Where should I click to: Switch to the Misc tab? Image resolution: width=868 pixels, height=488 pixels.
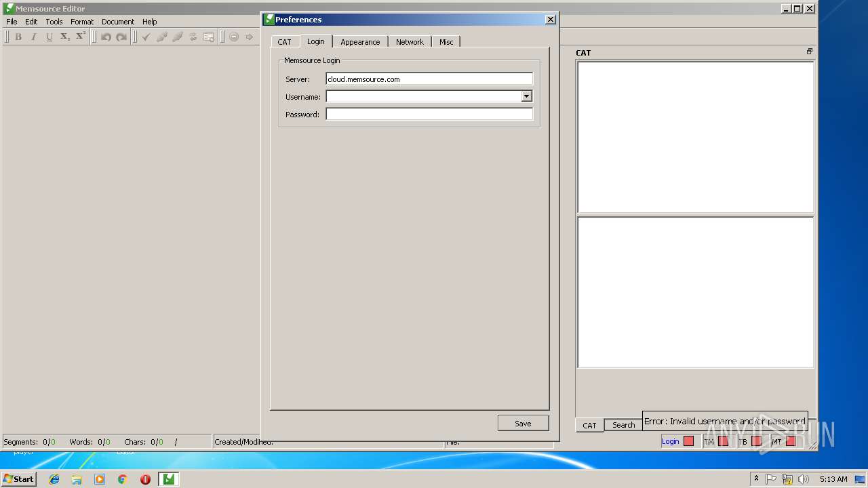point(446,42)
